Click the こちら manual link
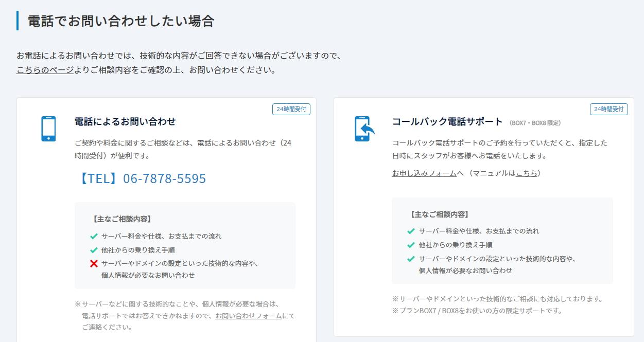Screen dimensions: 644x342 526,174
